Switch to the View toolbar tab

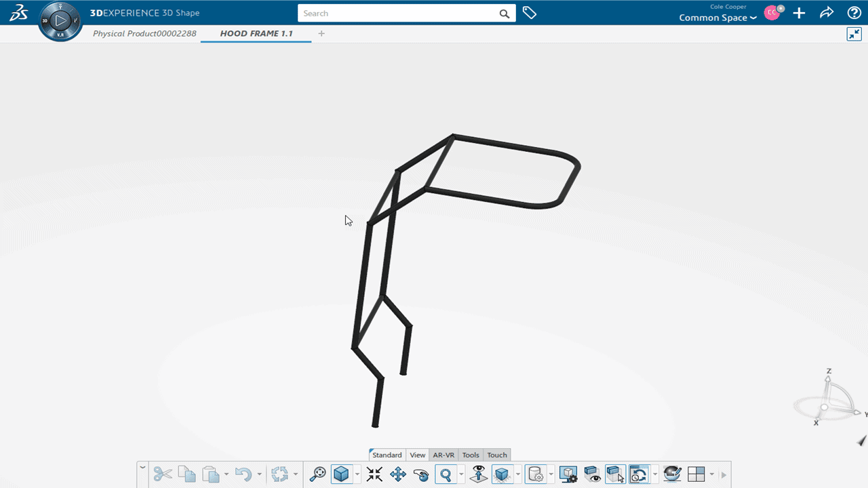pos(417,455)
